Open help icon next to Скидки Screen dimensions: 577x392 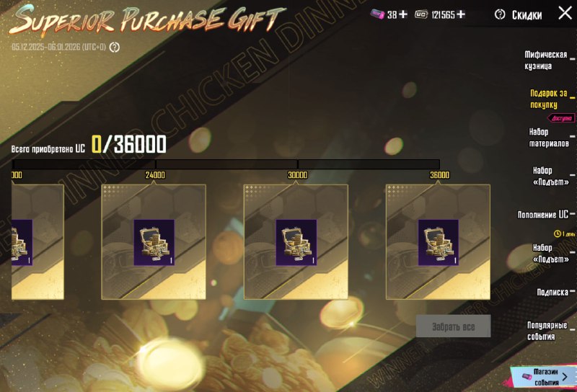pyautogui.click(x=500, y=14)
